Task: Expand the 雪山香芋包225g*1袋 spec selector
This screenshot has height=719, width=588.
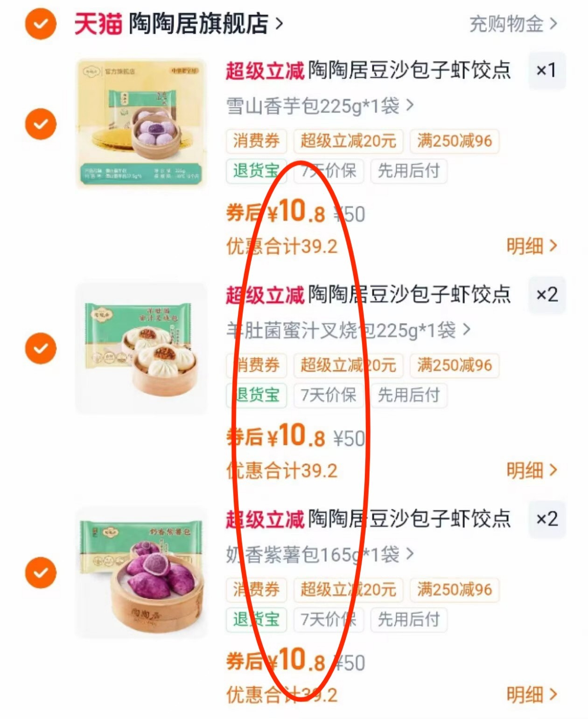Action: coord(320,106)
